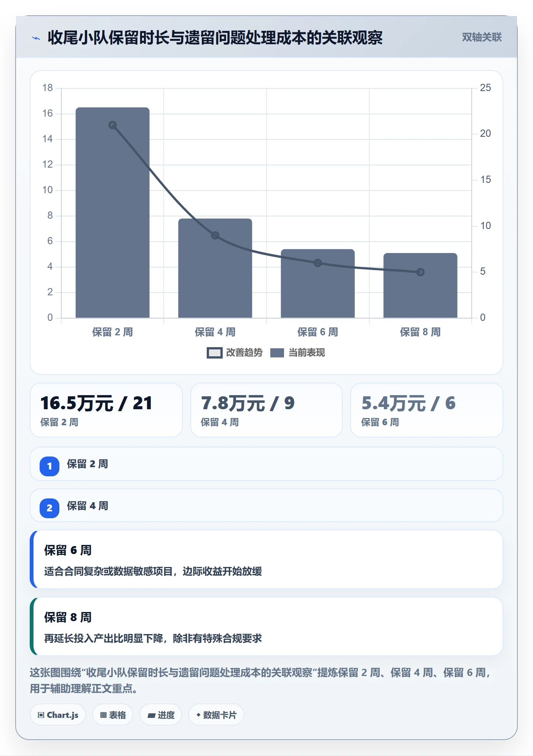Viewport: 533px width, 756px height.
Task: Toggle the 当前表现 legend swatch
Action: 277,353
